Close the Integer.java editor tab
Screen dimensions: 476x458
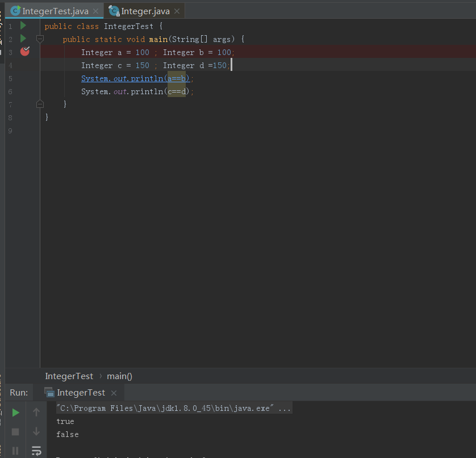click(177, 11)
